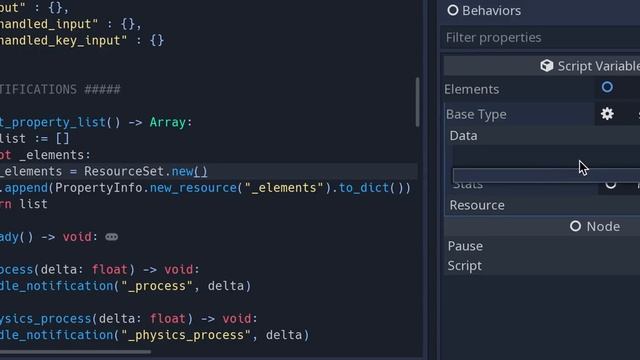Open the blue resource icon beside Elements
640x360 pixels.
(x=607, y=87)
